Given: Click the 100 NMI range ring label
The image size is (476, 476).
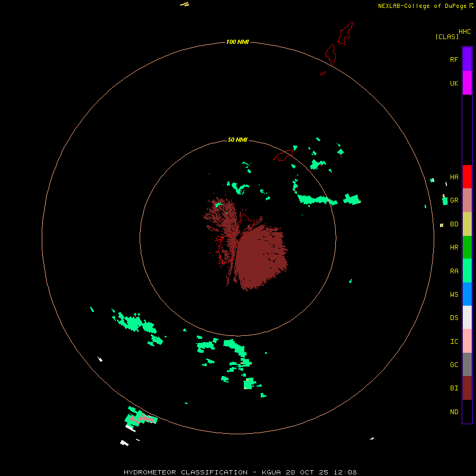Looking at the screenshot, I should tap(237, 42).
